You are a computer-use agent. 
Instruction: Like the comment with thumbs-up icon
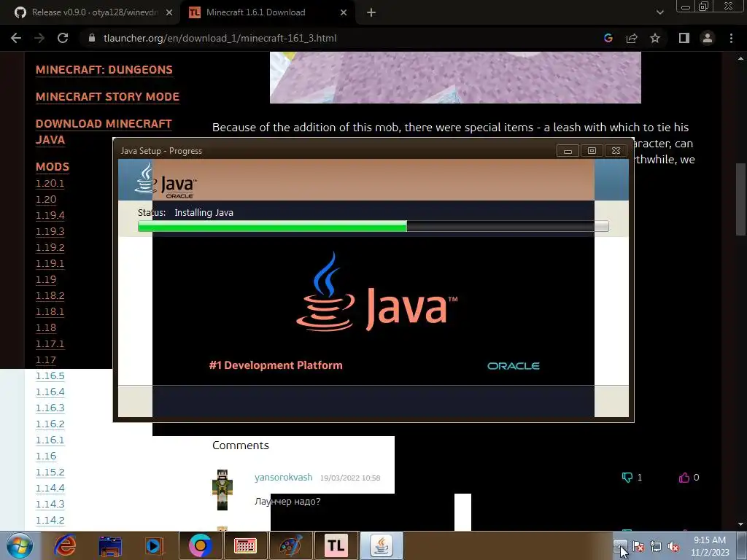[x=684, y=477]
